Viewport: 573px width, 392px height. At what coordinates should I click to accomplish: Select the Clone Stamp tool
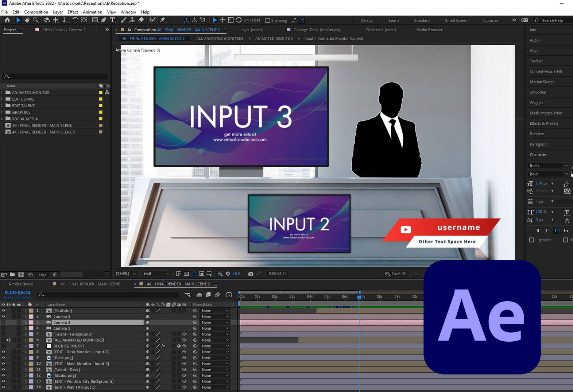tap(132, 20)
